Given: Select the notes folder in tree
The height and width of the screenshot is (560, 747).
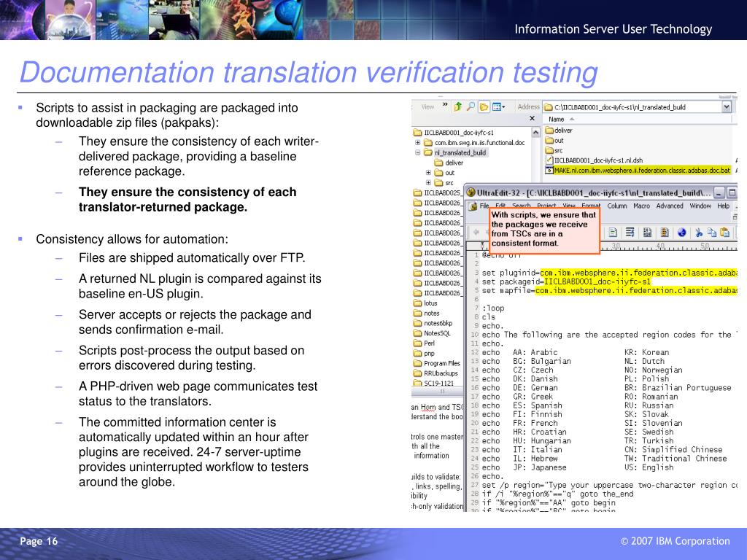Looking at the screenshot, I should [x=426, y=313].
